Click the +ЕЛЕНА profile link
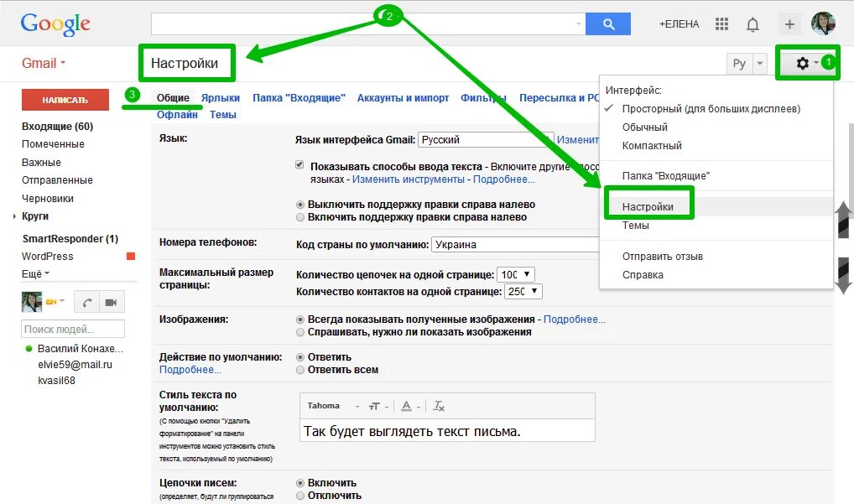 680,24
